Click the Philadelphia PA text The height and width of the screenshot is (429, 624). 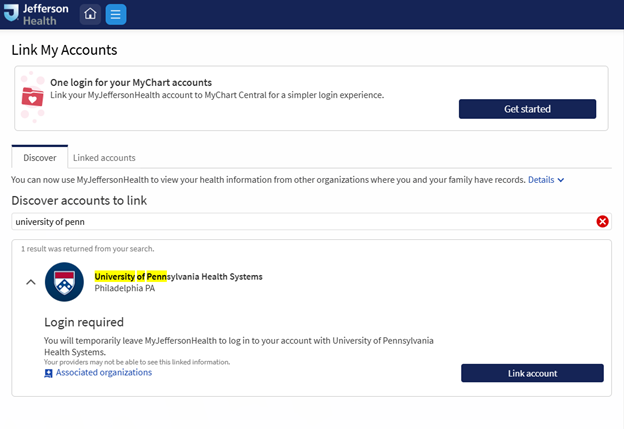[125, 288]
